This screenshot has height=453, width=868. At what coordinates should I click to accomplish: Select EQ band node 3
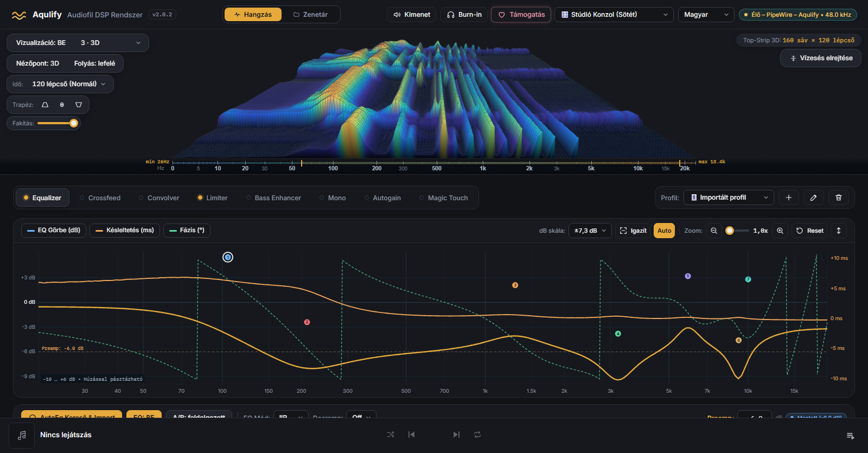(x=515, y=285)
